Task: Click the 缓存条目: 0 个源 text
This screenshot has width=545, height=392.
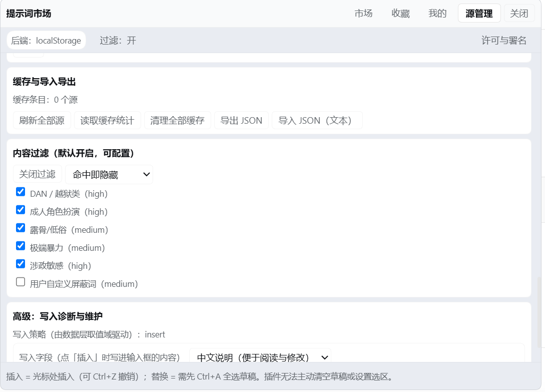Action: click(x=45, y=100)
